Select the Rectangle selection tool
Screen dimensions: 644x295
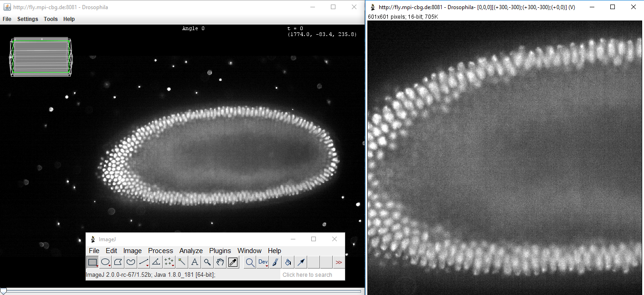pos(92,262)
